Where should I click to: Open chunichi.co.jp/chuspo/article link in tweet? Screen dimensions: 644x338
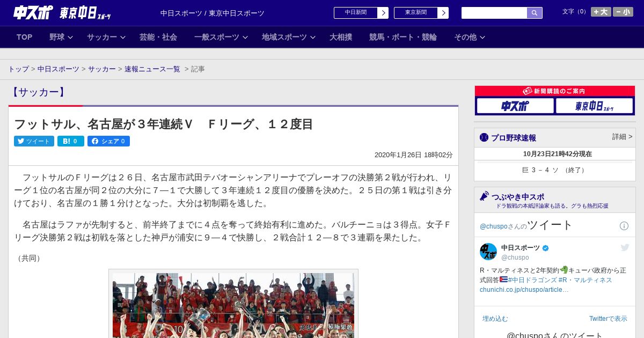[x=524, y=290]
